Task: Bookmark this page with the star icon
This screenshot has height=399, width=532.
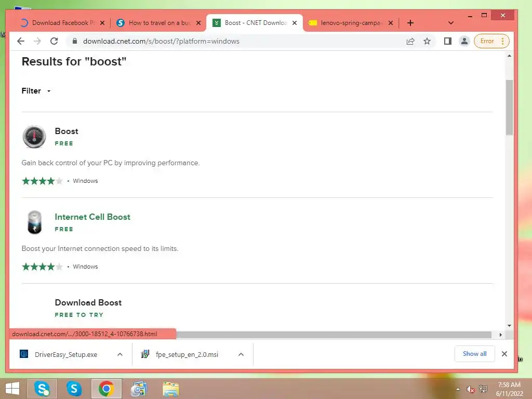Action: [427, 41]
